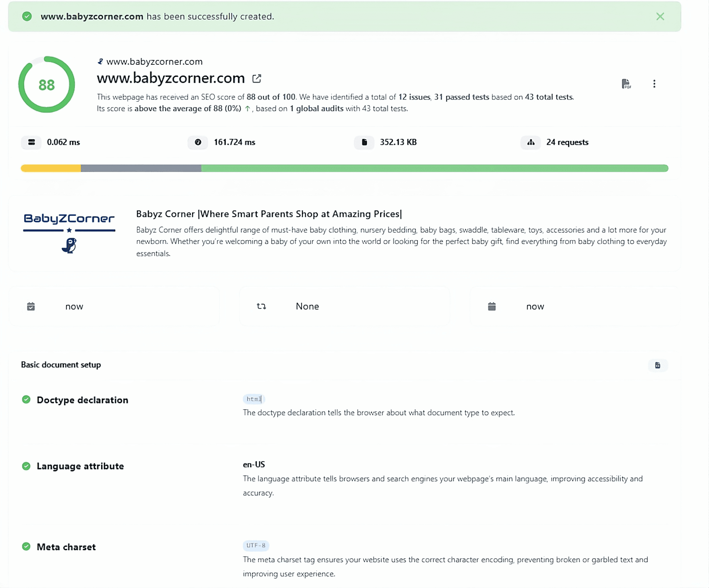Image resolution: width=709 pixels, height=588 pixels.
Task: Click the green check beside Language attribute
Action: (26, 466)
